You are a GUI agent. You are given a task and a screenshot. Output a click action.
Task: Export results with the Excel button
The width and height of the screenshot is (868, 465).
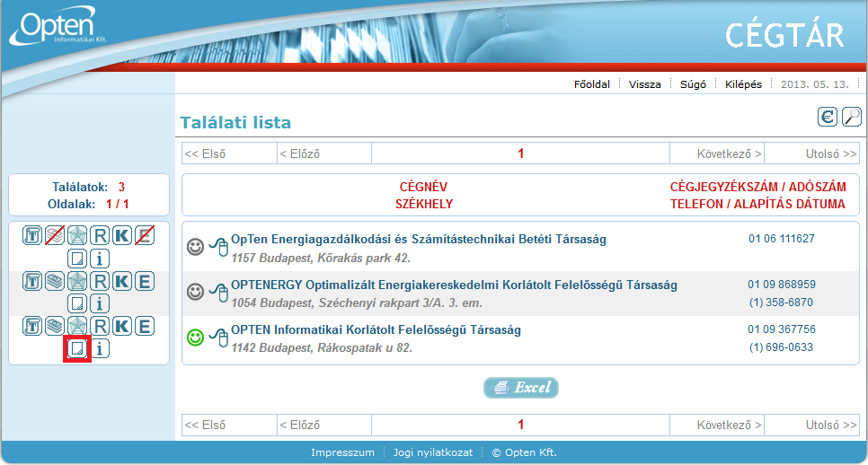[x=521, y=388]
